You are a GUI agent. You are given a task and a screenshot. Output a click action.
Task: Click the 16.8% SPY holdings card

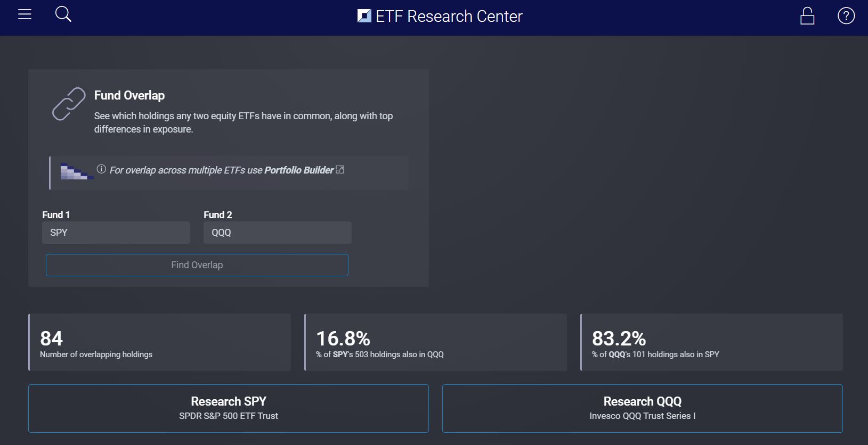[x=435, y=342]
